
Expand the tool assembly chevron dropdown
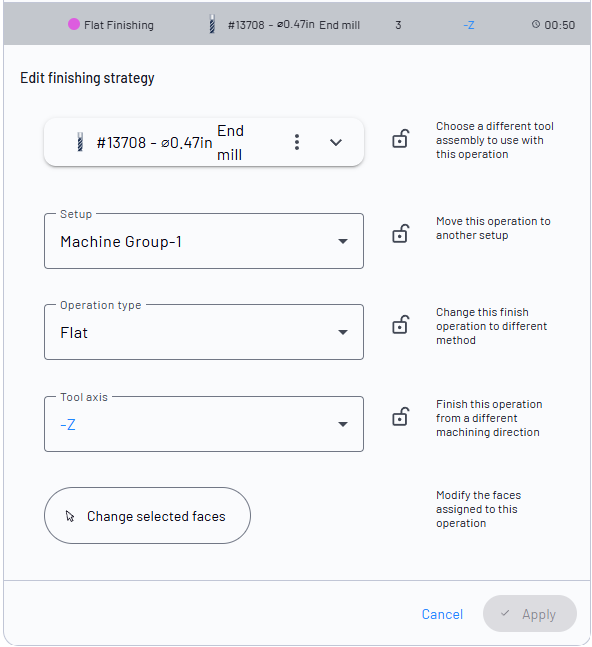tap(336, 142)
